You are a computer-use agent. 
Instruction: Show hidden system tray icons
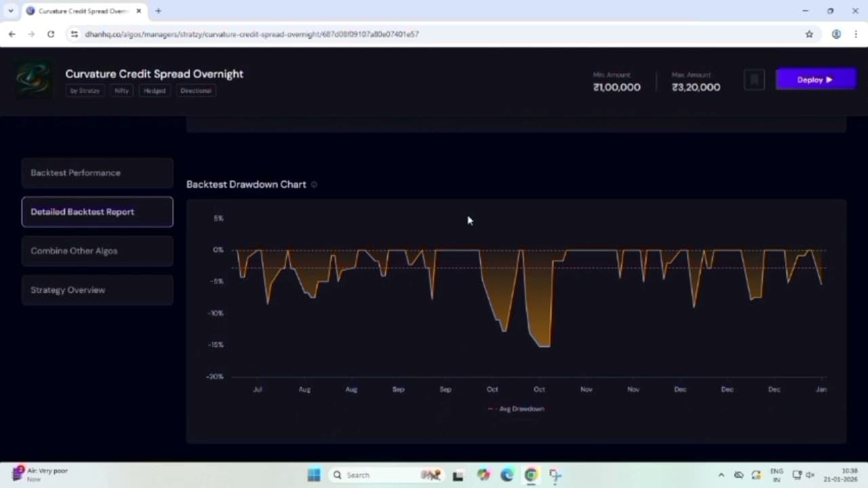click(721, 475)
